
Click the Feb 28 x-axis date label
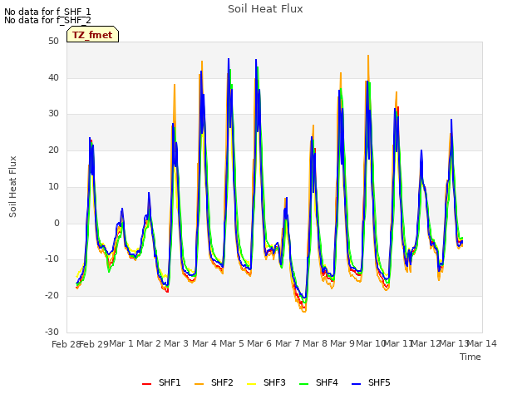66,344
